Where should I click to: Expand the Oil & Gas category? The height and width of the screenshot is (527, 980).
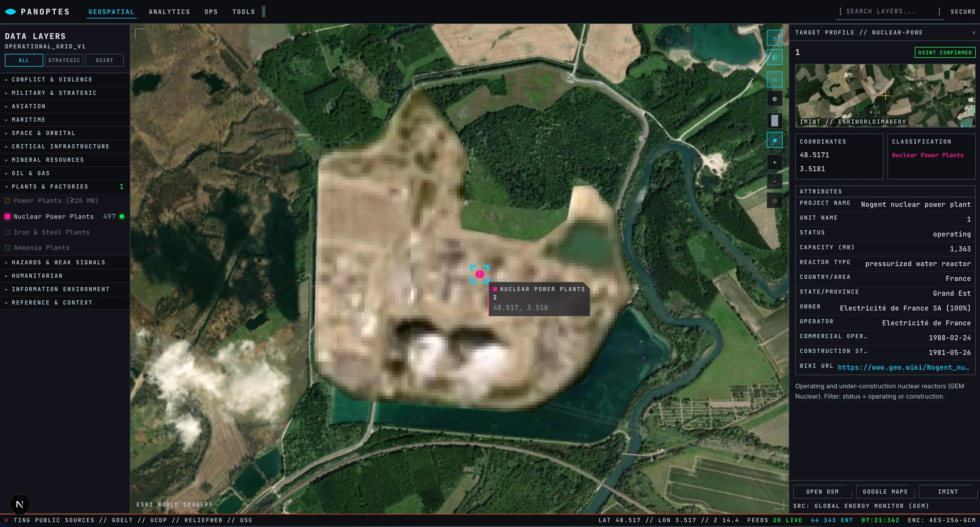coord(65,173)
